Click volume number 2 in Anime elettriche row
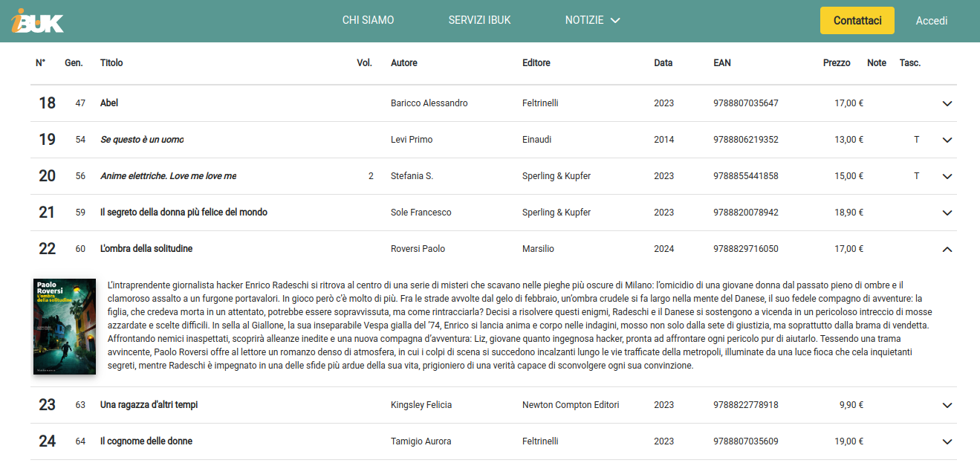This screenshot has width=980, height=463. point(371,176)
